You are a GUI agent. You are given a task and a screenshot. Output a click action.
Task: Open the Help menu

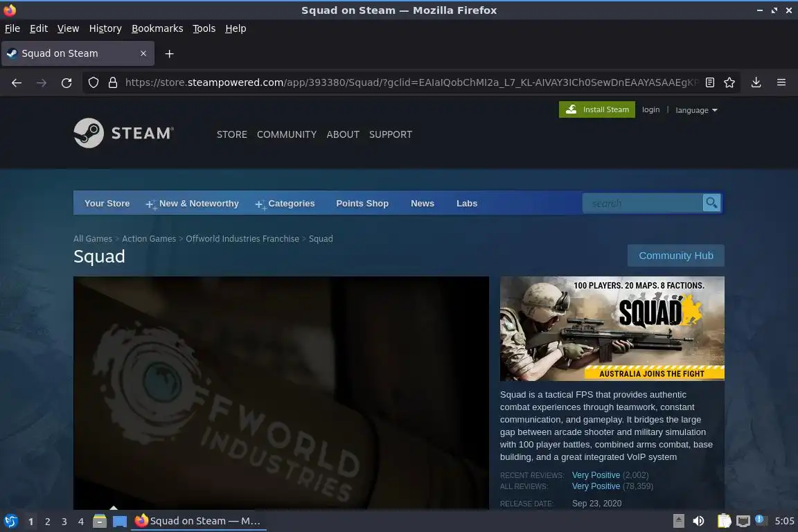tap(236, 28)
